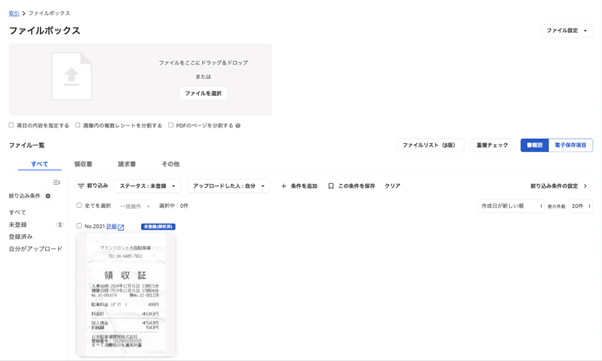
Task: Select the 電子保存項目 view toggle
Action: [571, 145]
